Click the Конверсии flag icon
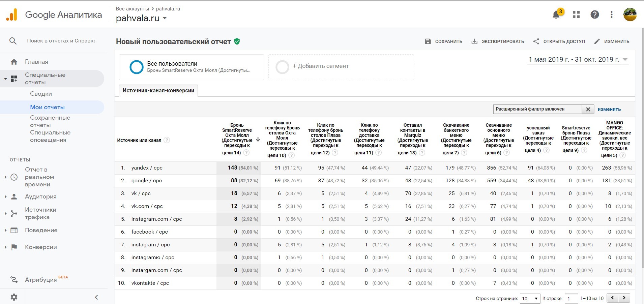The width and height of the screenshot is (644, 304). tap(14, 247)
